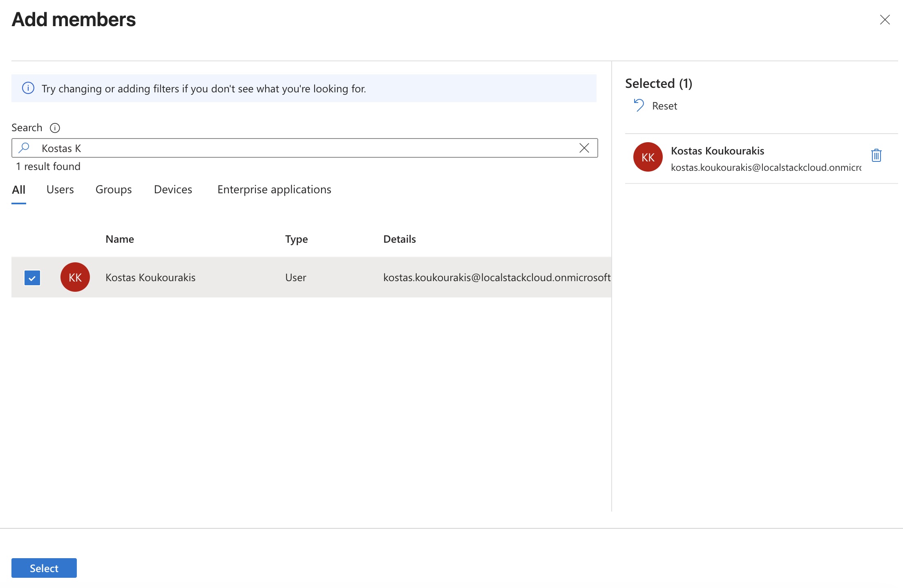Screen dimensions: 903x588
Task: Close the Add members panel
Action: [885, 20]
